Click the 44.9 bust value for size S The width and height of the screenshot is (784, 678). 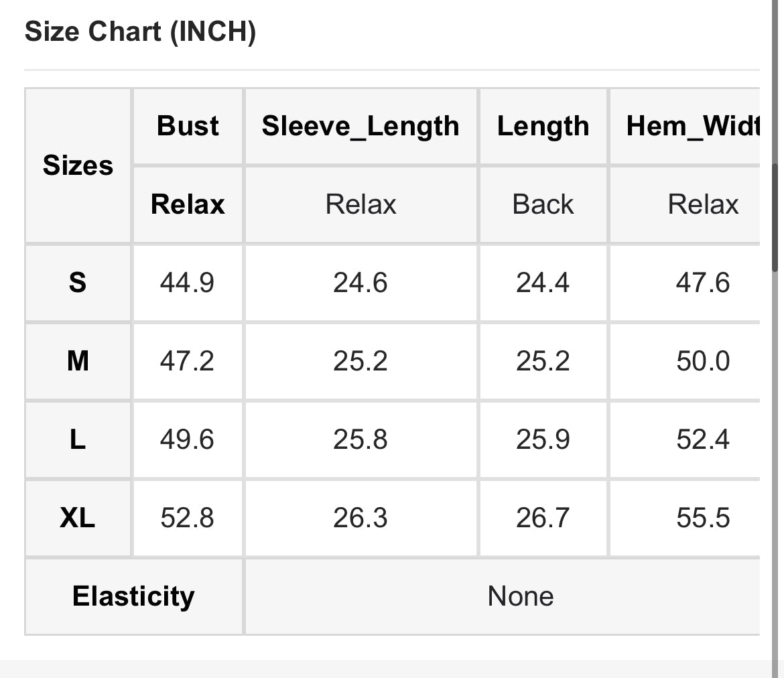tap(187, 283)
